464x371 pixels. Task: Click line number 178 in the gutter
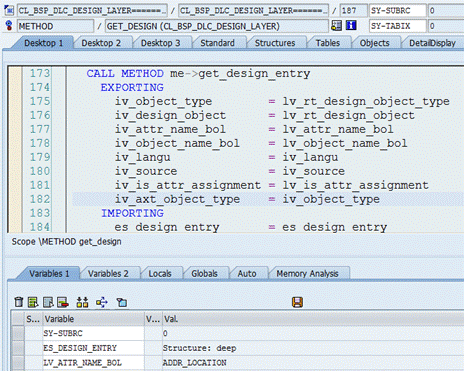coord(40,143)
